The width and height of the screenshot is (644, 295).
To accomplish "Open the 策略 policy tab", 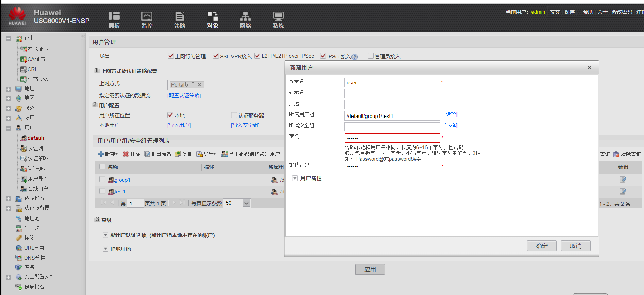I will tap(180, 20).
